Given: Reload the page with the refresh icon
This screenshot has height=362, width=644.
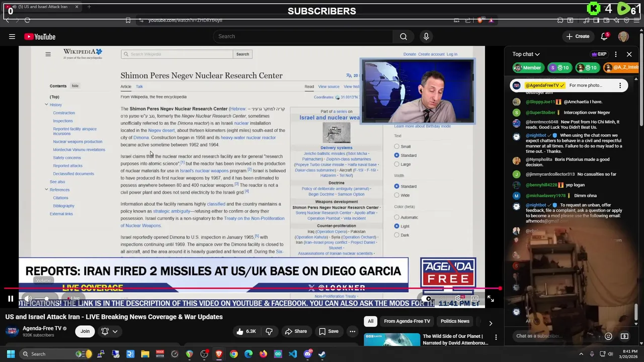Looking at the screenshot, I should coord(28,20).
